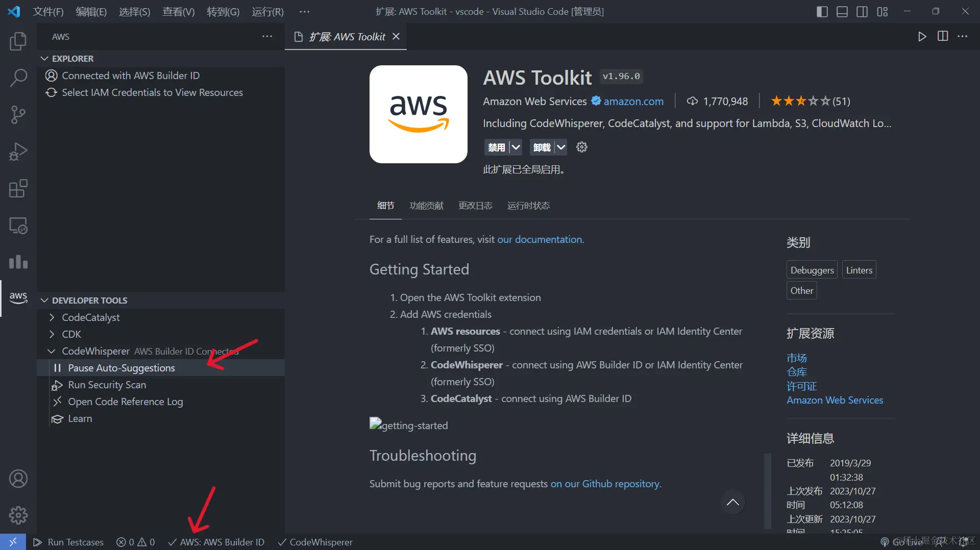
Task: Open the bar chart icon view in activity bar
Action: tap(18, 262)
